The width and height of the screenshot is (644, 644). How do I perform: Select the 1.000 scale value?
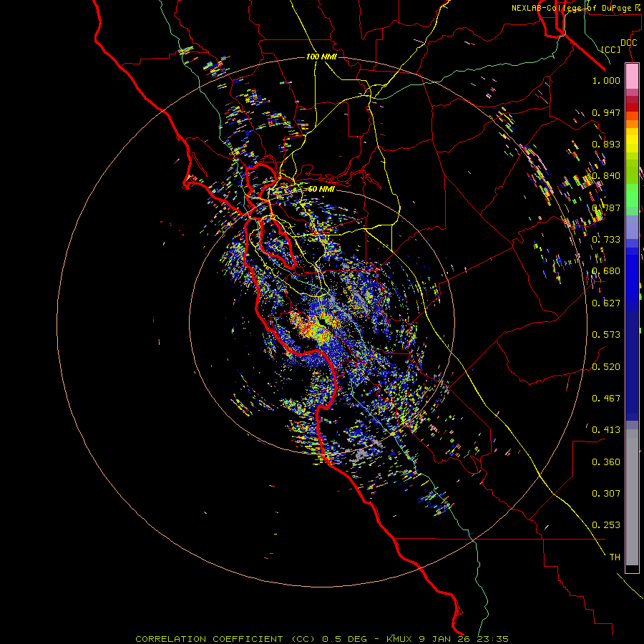606,80
